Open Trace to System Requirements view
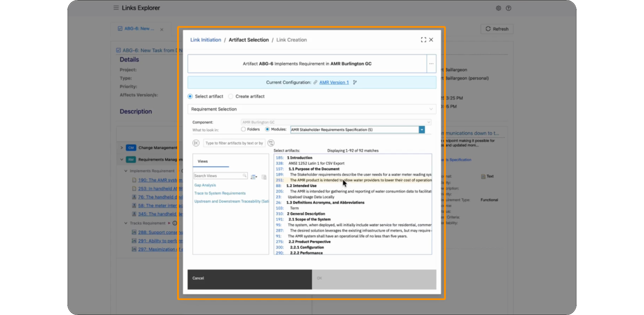Viewport: 644px width, 315px height. coord(220,193)
